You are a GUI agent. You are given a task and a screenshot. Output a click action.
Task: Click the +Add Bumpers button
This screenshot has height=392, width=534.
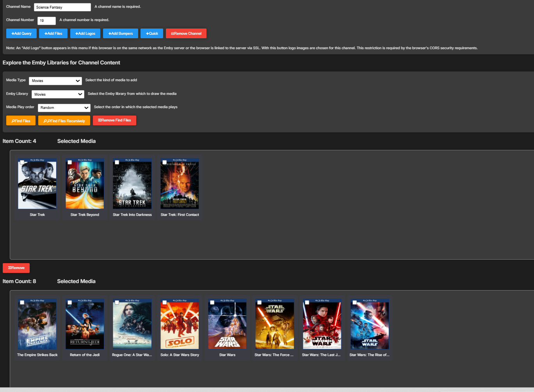121,34
